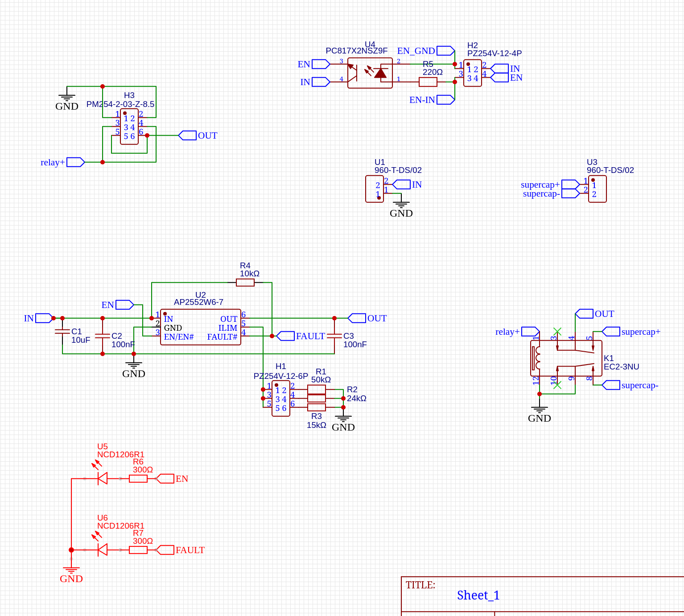The width and height of the screenshot is (684, 616).
Task: Select resistor R4 10kΩ symbol
Action: click(245, 283)
